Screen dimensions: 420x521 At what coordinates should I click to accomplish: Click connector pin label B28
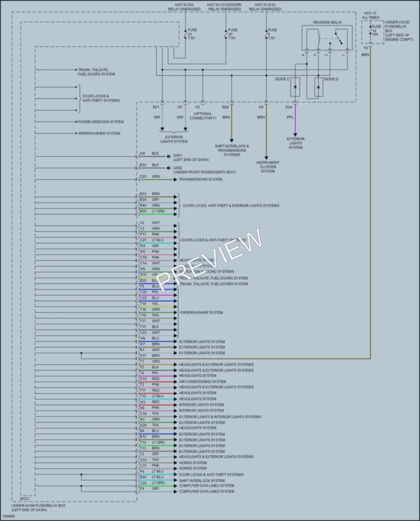pyautogui.click(x=225, y=107)
